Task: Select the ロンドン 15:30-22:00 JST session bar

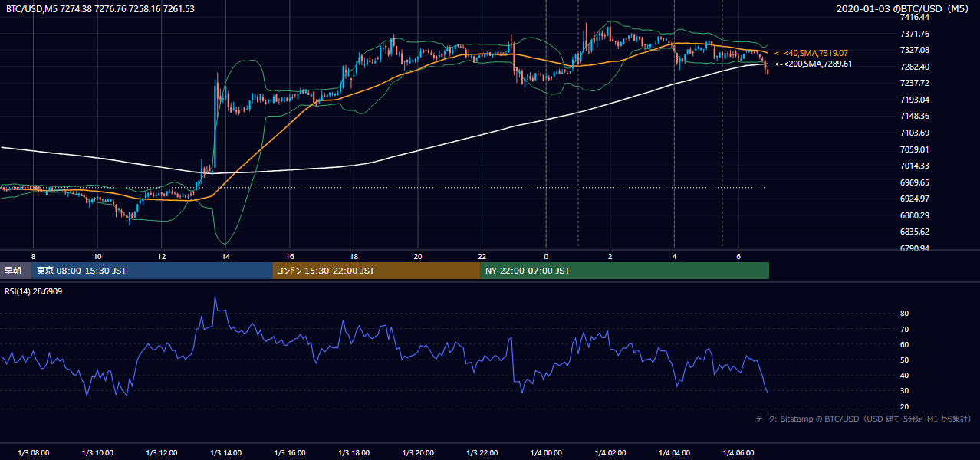Action: (x=376, y=271)
